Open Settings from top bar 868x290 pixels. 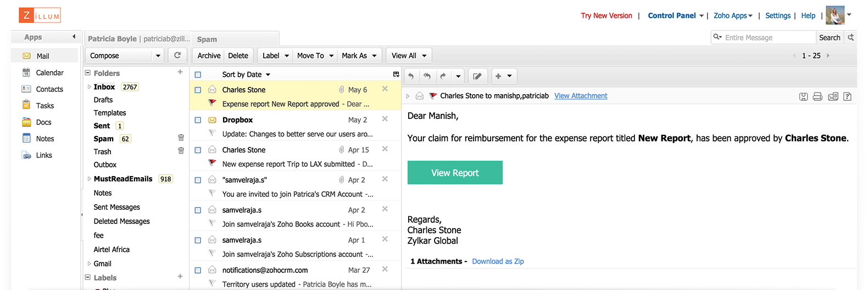[778, 15]
